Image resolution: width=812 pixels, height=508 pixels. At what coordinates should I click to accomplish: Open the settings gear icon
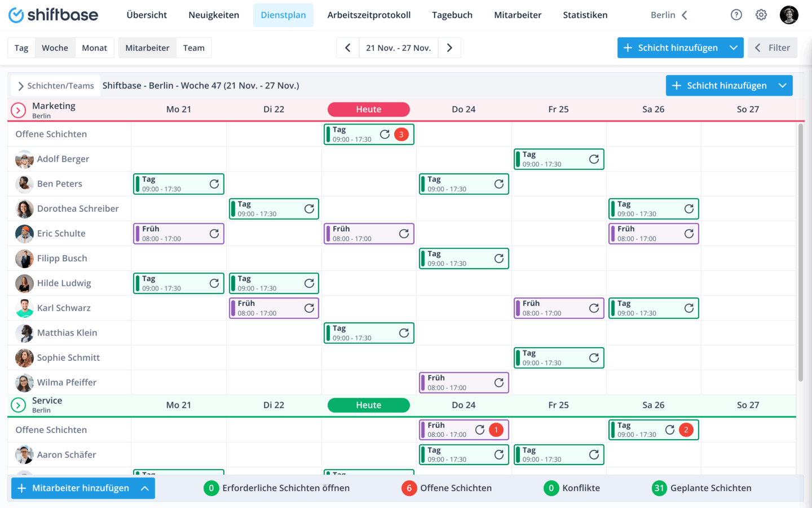[x=761, y=15]
